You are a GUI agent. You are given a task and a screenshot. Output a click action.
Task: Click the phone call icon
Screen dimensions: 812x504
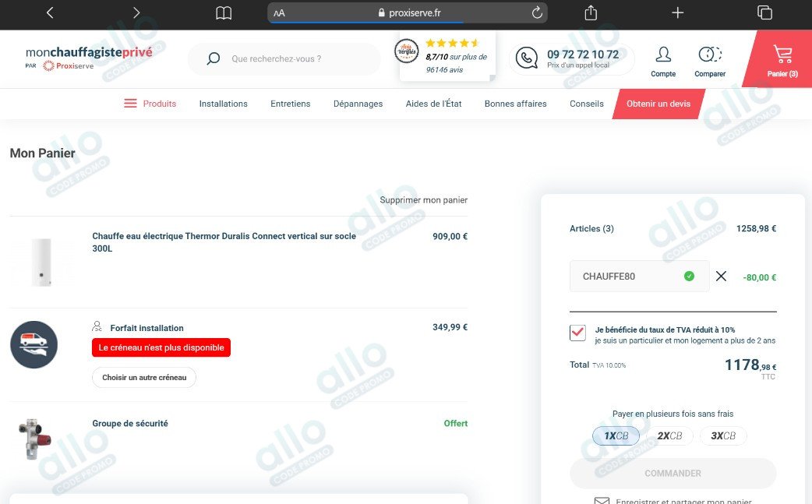(527, 58)
